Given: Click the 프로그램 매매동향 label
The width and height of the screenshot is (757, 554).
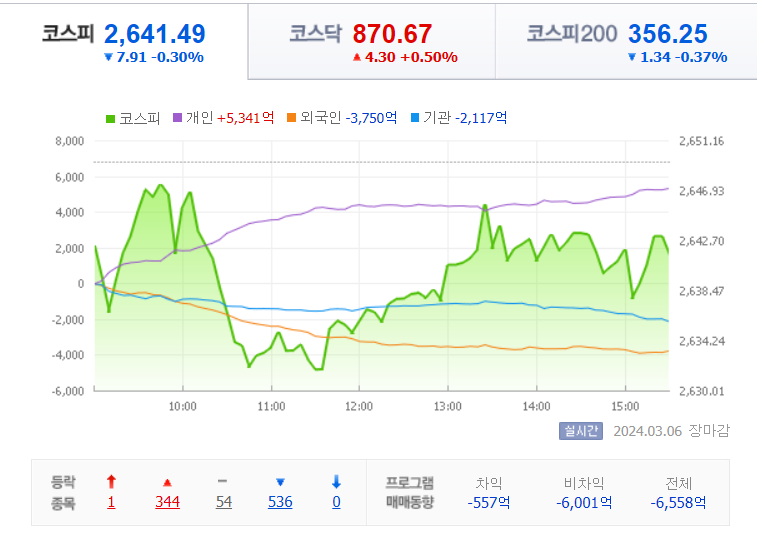Looking at the screenshot, I should point(410,493).
